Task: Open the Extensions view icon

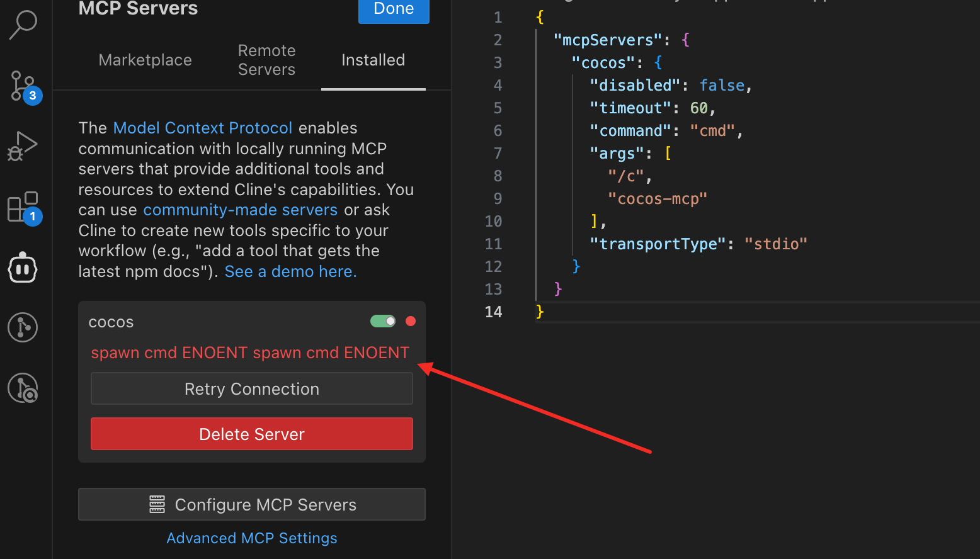Action: pyautogui.click(x=23, y=207)
